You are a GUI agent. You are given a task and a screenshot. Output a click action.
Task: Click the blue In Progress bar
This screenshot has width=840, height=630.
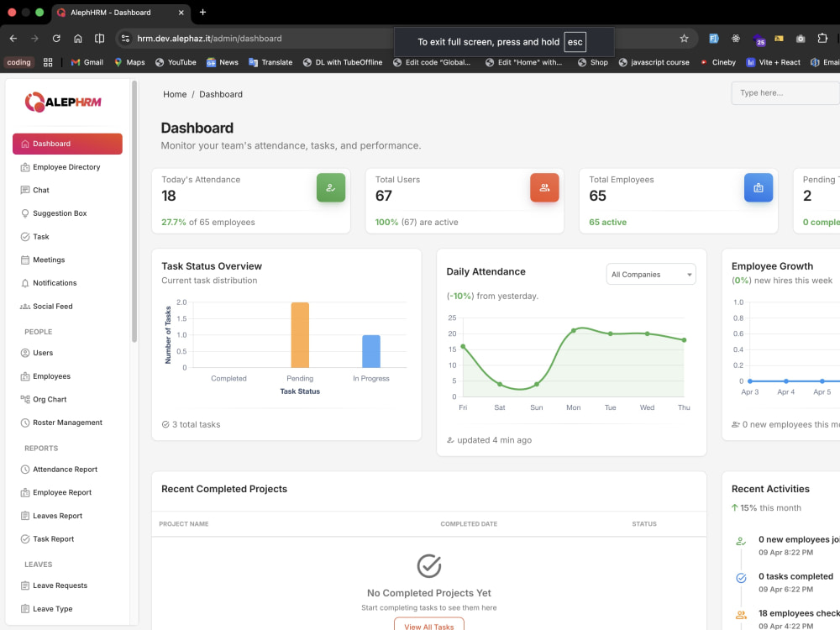pos(371,351)
